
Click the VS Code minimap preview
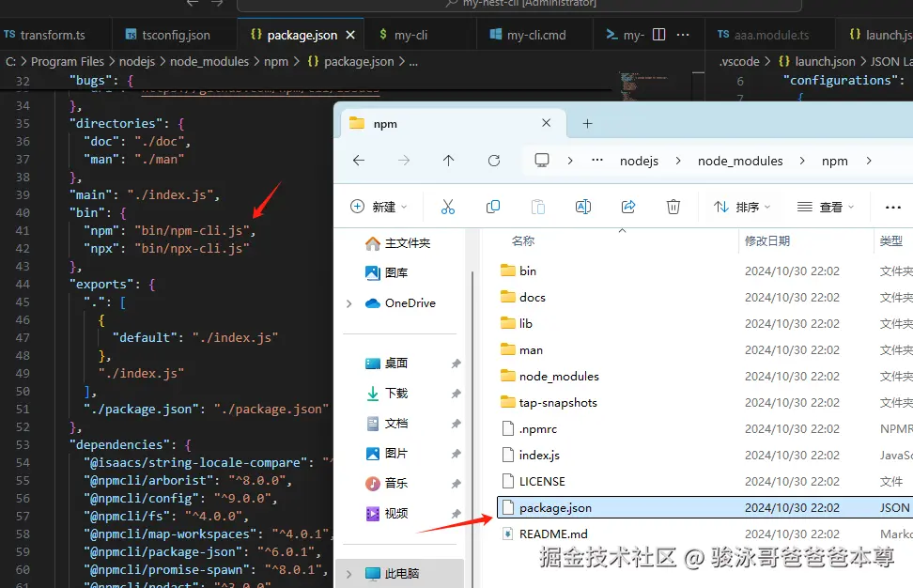click(643, 86)
